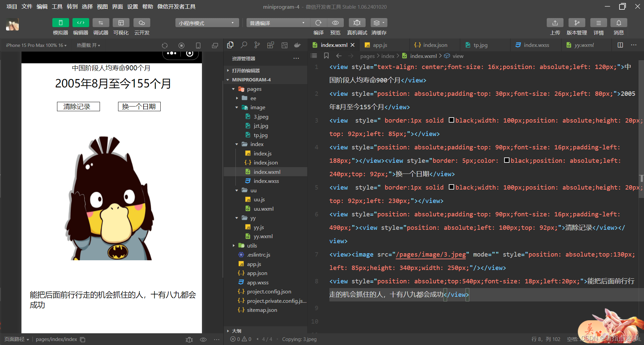
Task: Open the clear cache (清缓存) menu
Action: click(x=379, y=23)
